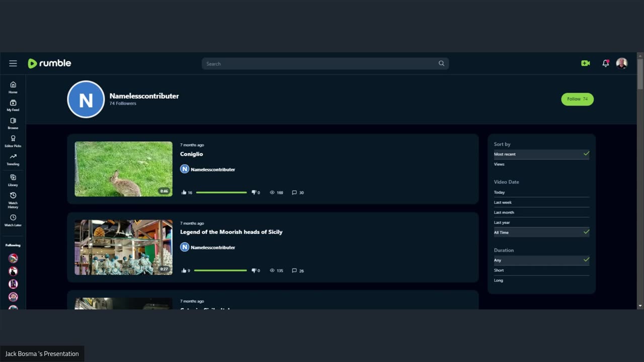
Task: Open Legend of the Moorish heads title
Action: tap(231, 232)
